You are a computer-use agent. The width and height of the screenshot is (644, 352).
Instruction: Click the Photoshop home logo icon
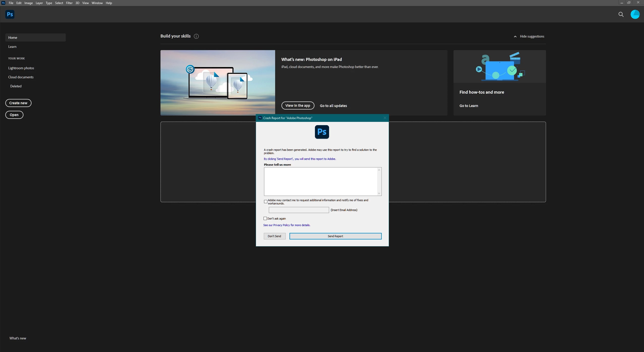[10, 14]
